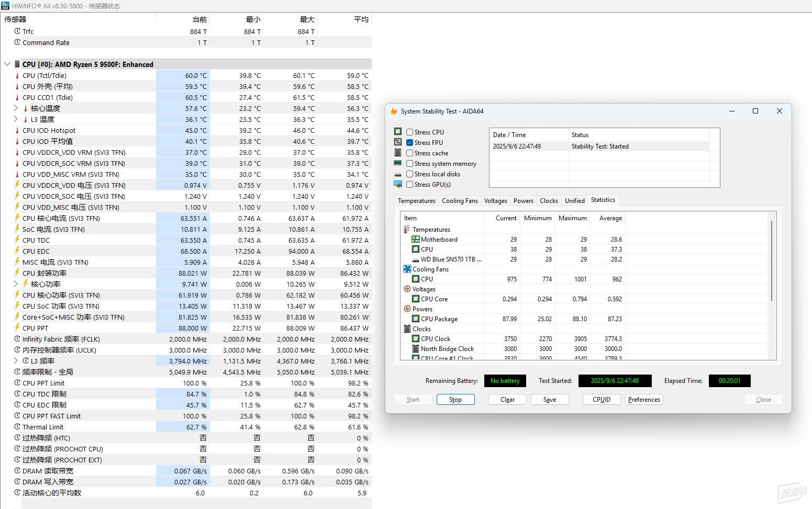The height and width of the screenshot is (509, 812).
Task: Click the Average column header in Statistics
Action: click(x=607, y=218)
